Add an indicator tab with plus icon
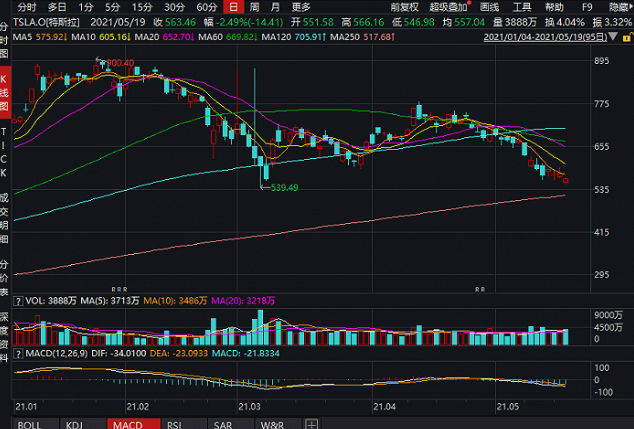Viewport: 634px width, 429px height. 311,424
